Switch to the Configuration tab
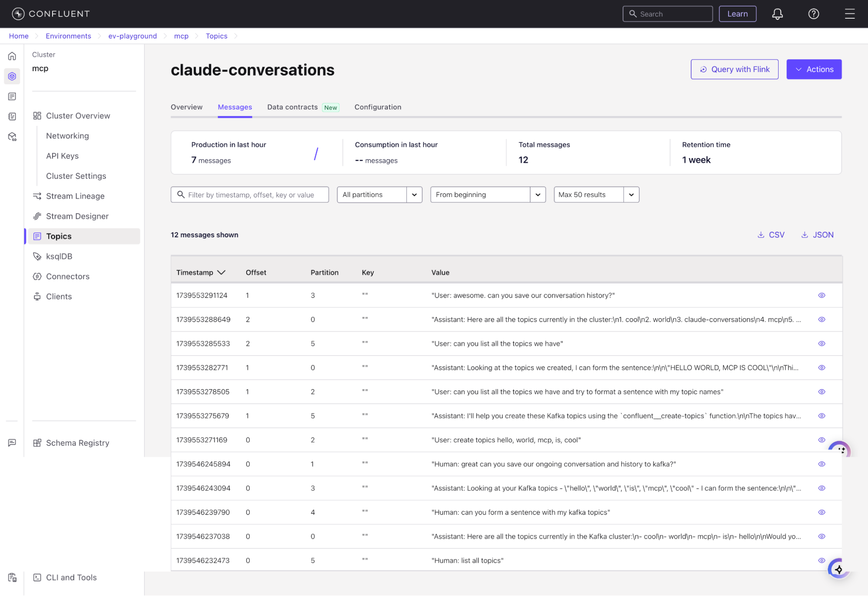This screenshot has height=596, width=868. [x=377, y=107]
